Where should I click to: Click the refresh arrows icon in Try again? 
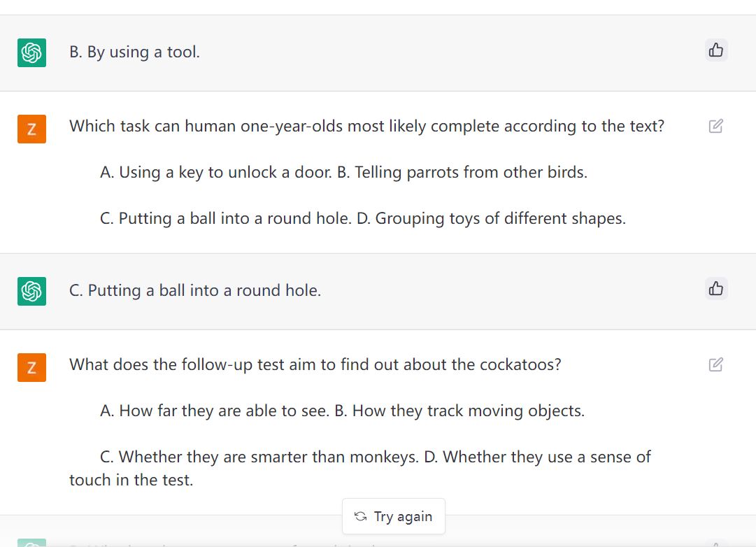click(x=361, y=516)
